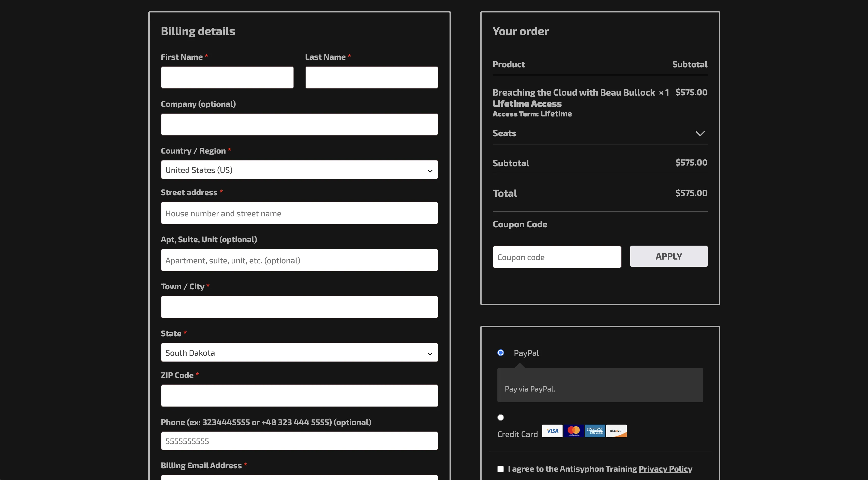Click the APPLY coupon button

click(x=668, y=256)
